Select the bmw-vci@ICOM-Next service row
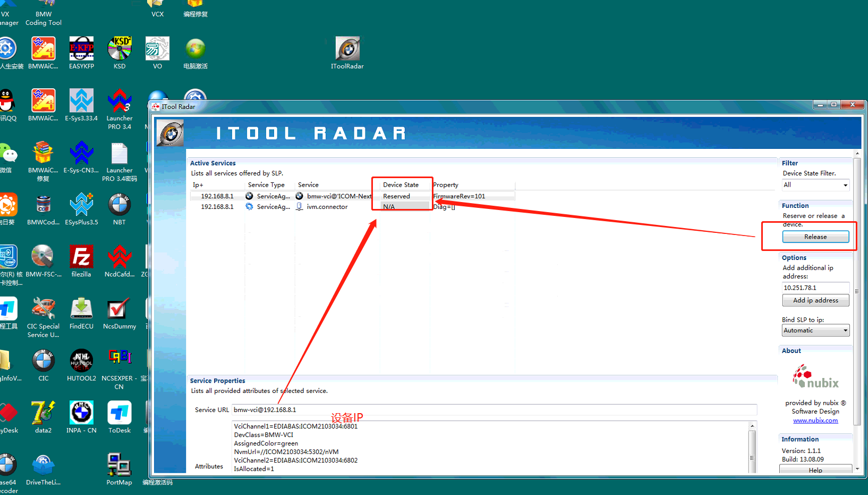The image size is (868, 495). coord(352,196)
